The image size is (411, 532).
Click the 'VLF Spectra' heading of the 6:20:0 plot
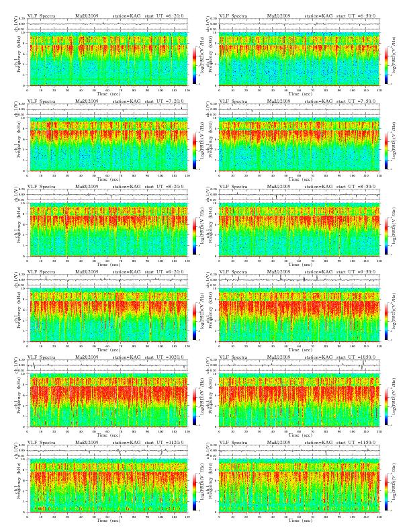point(42,15)
